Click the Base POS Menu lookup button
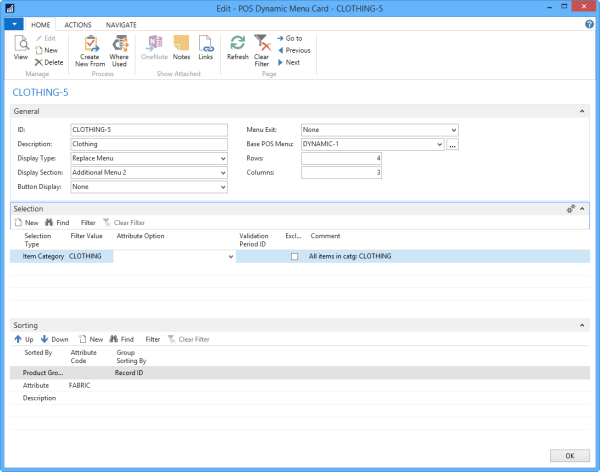This screenshot has height=472, width=600. (452, 144)
